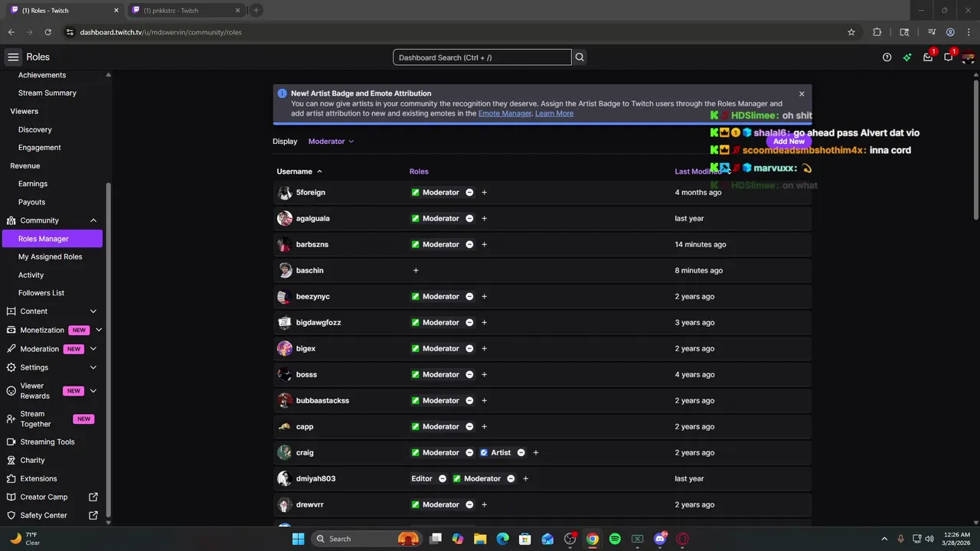The height and width of the screenshot is (551, 980).
Task: Click the Learn More link
Action: pos(554,113)
